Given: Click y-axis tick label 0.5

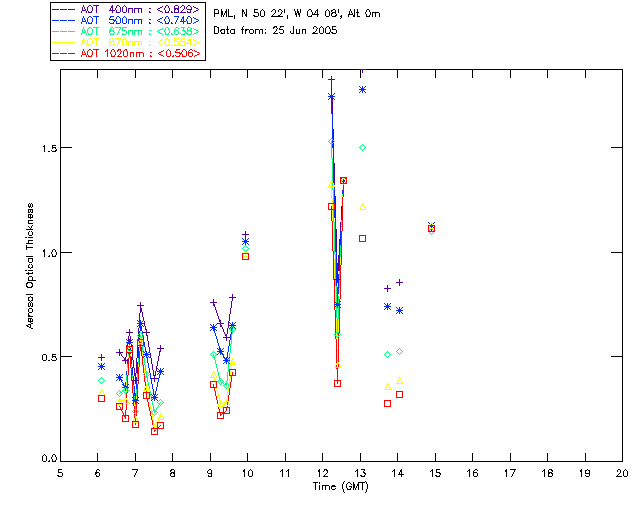Looking at the screenshot, I should point(49,356).
